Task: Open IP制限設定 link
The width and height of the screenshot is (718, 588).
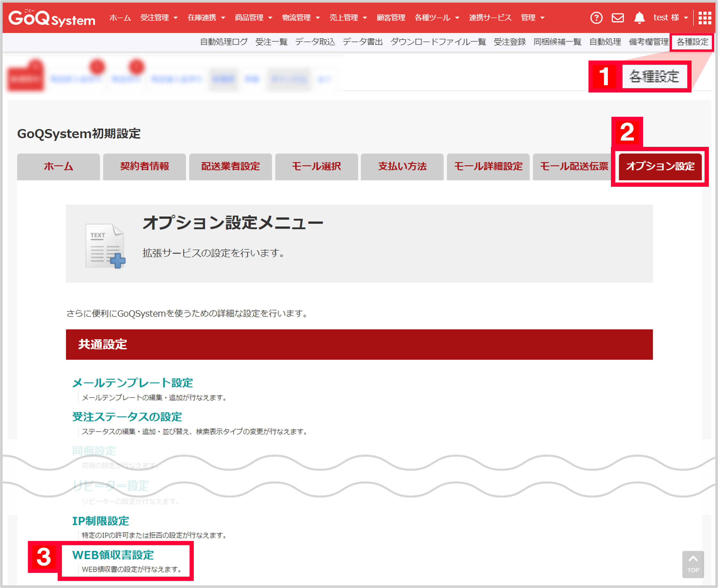Action: pyautogui.click(x=100, y=521)
